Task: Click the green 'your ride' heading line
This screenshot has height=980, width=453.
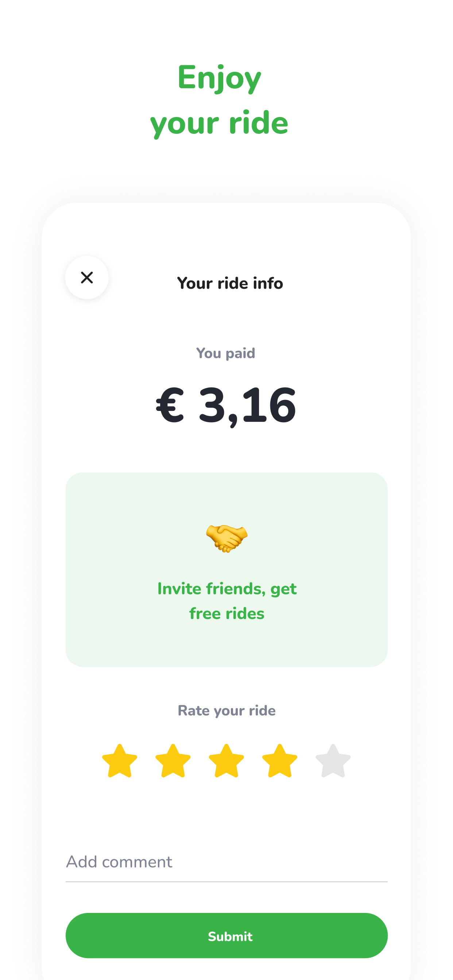Action: click(x=219, y=123)
